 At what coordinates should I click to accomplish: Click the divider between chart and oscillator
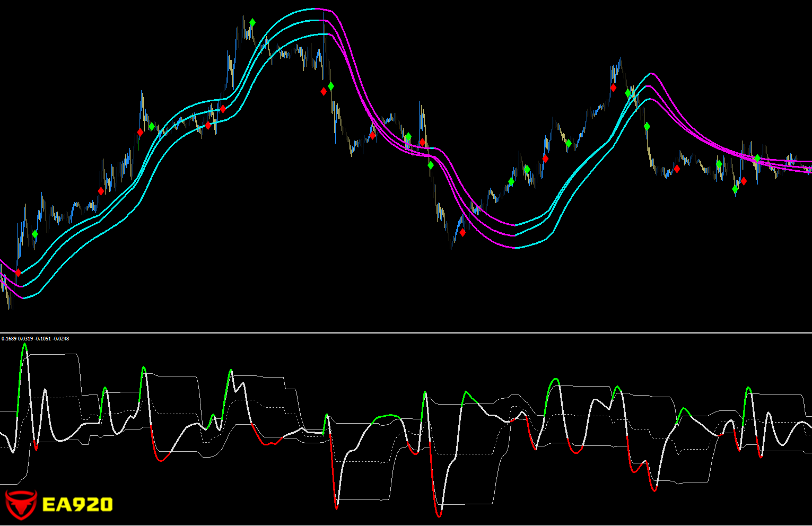406,333
